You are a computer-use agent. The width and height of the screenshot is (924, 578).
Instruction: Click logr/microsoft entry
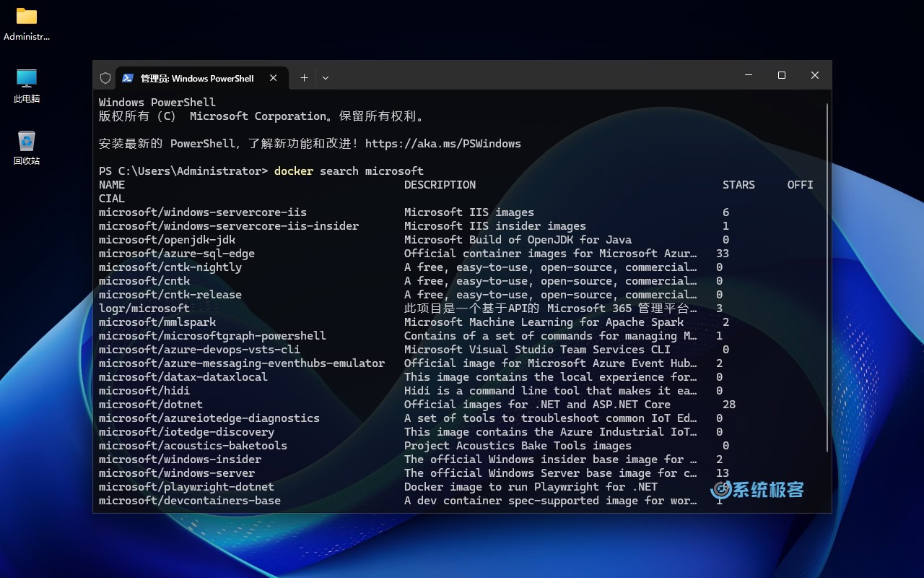coord(144,309)
